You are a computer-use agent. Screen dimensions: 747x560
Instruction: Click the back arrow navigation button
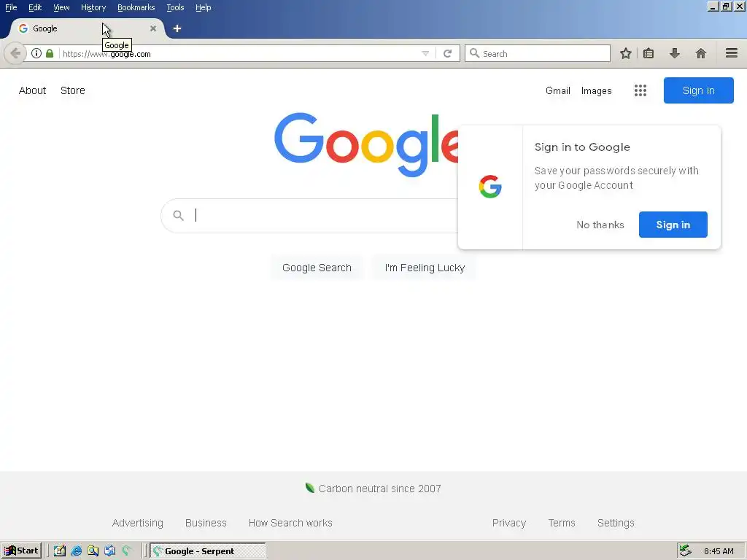[x=15, y=53]
